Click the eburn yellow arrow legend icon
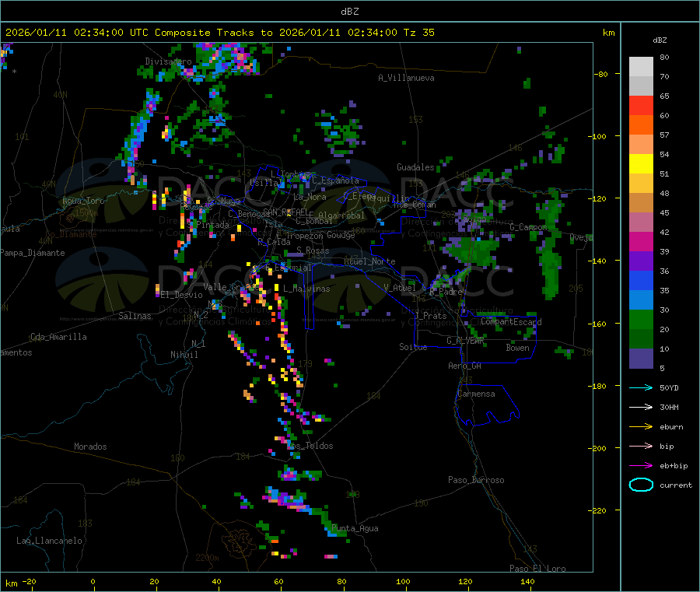This screenshot has height=592, width=700. pyautogui.click(x=641, y=426)
